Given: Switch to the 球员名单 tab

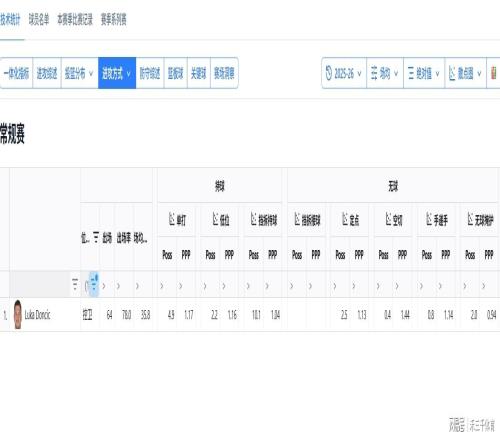Looking at the screenshot, I should [x=39, y=20].
